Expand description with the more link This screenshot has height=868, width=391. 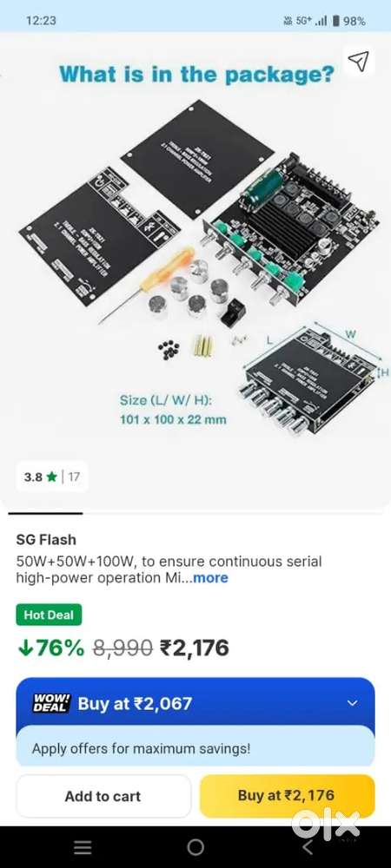tap(210, 578)
